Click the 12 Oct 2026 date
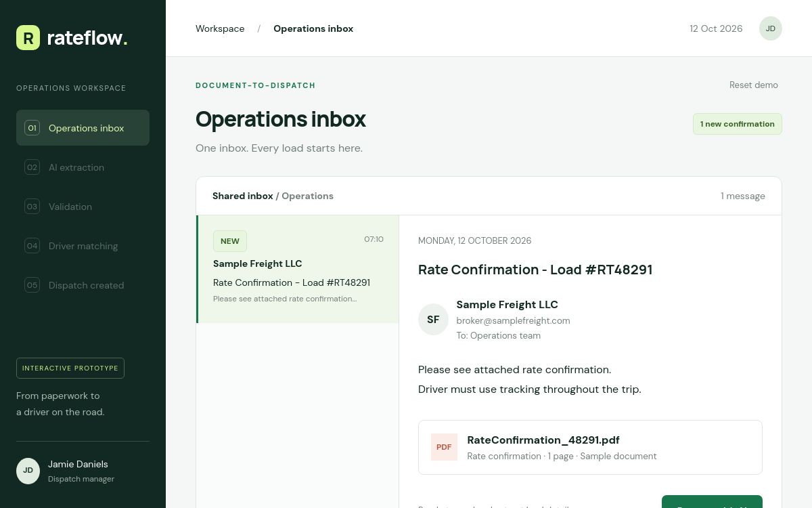 pyautogui.click(x=716, y=28)
